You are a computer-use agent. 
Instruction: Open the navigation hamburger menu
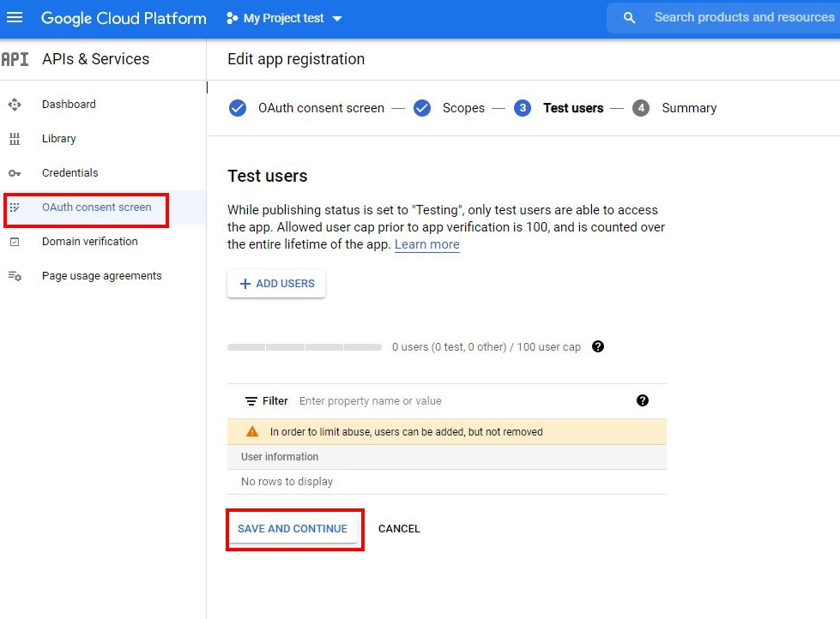pyautogui.click(x=15, y=18)
